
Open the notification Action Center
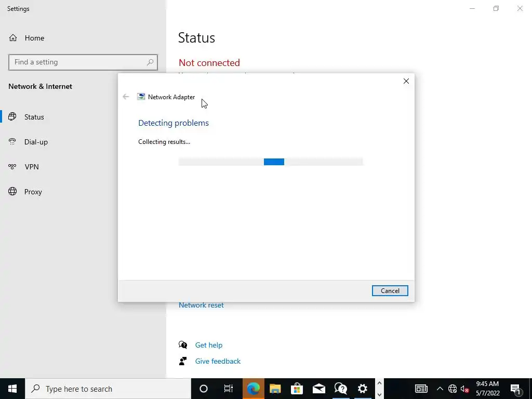click(515, 389)
